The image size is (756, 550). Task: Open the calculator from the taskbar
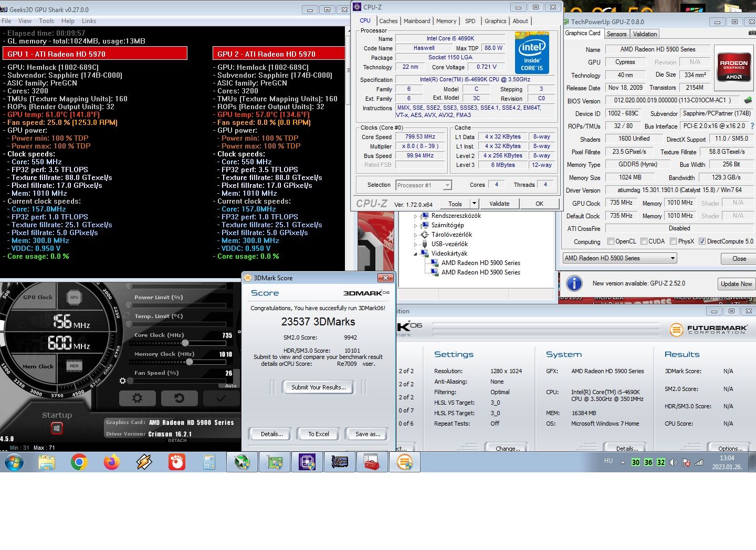(209, 462)
